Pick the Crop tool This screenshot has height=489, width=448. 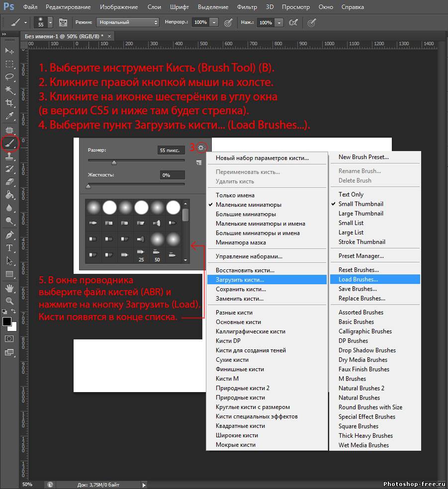point(9,103)
